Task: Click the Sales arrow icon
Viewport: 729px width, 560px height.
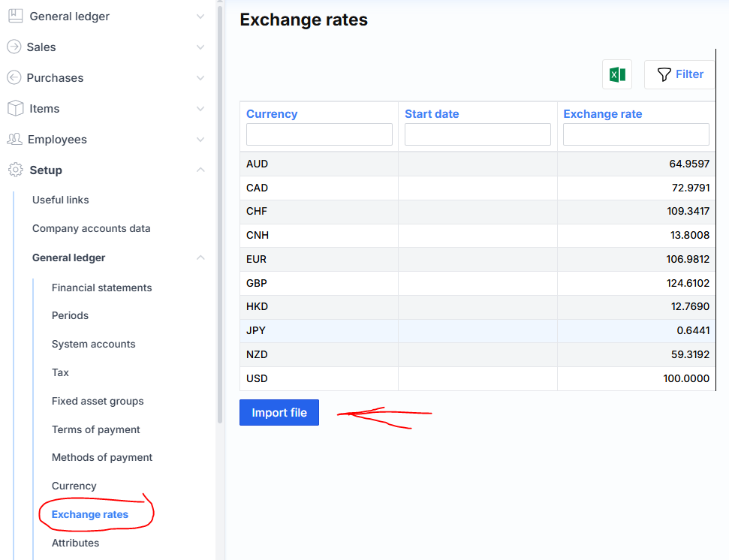Action: click(14, 47)
